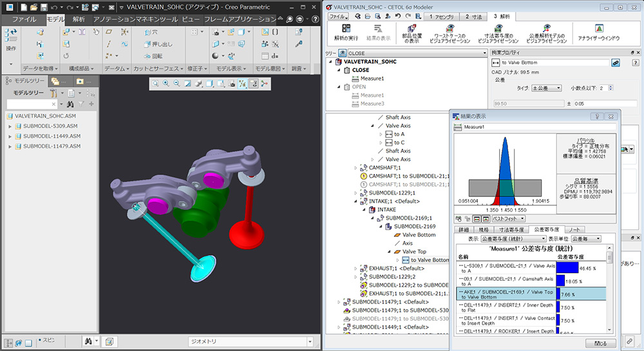Click the model tree search input field
This screenshot has height=351, width=644.
point(32,104)
